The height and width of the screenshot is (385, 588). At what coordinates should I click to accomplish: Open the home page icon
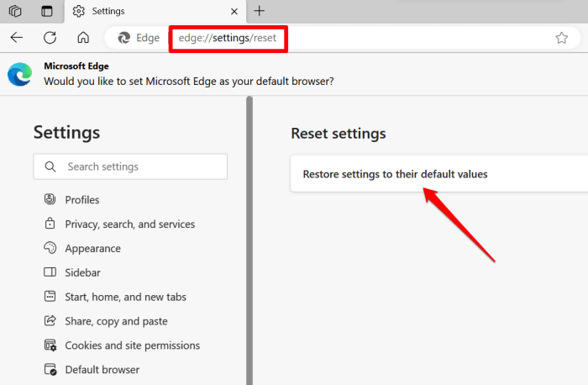tap(82, 37)
